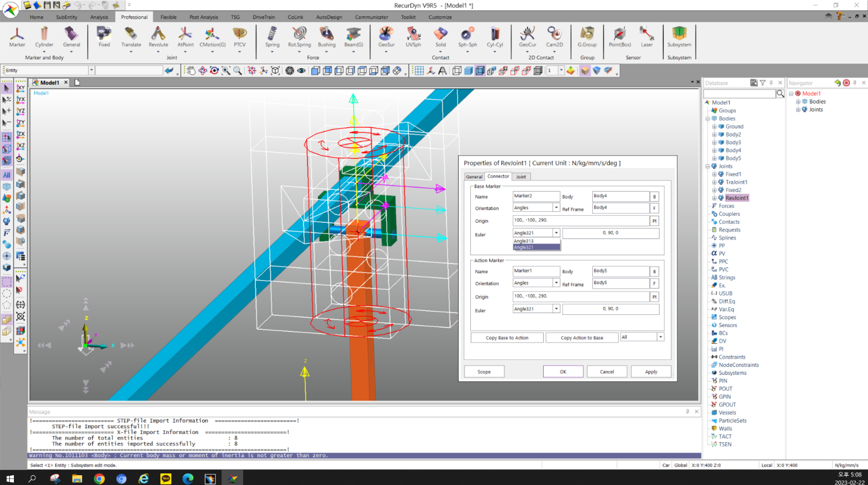Open Chrome from the taskbar
This screenshot has width=868, height=485.
pos(99,479)
